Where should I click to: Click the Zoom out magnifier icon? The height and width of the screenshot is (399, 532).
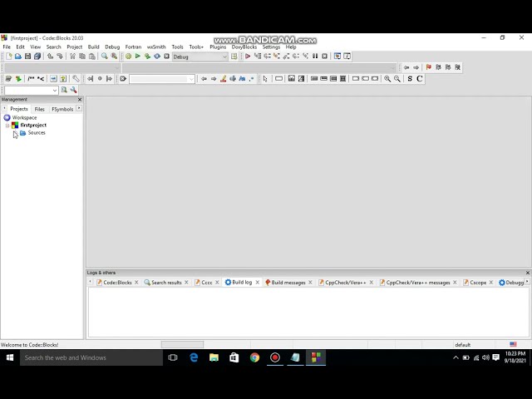coord(397,79)
